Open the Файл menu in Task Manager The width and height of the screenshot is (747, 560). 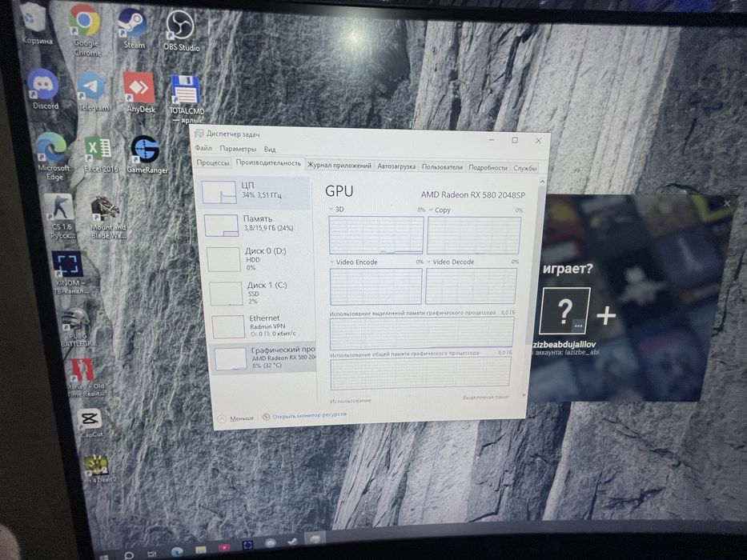pyautogui.click(x=203, y=148)
